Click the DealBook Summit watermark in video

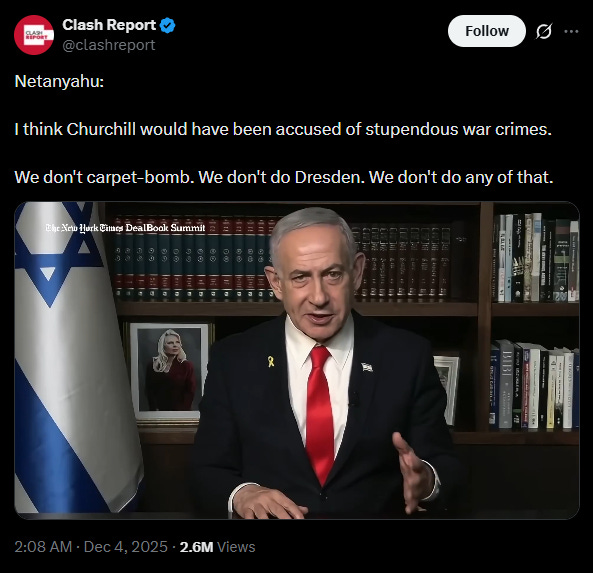pos(125,228)
